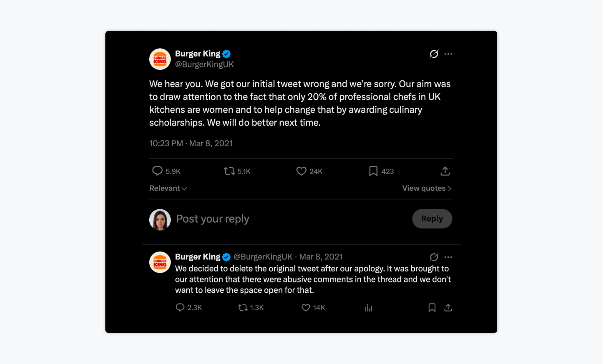603x364 pixels.
Task: Open the @BurgerKingUK handle in the second tweet
Action: pos(263,257)
